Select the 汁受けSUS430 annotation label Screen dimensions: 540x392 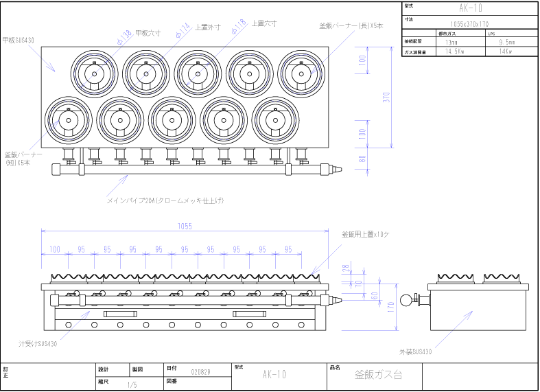pos(38,342)
